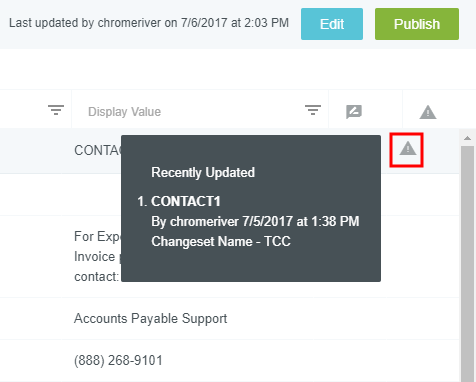Click the comment column header icon
Image resolution: width=476 pixels, height=382 pixels.
click(354, 112)
